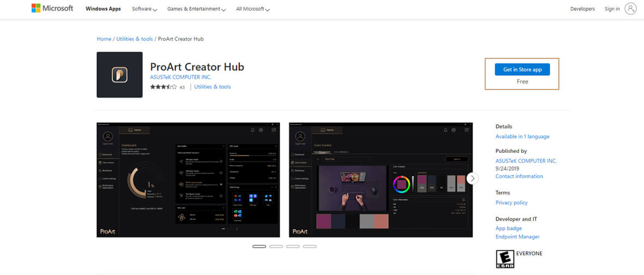Image resolution: width=644 pixels, height=275 pixels.
Task: Click the ESRB Everyone rating icon
Action: click(x=505, y=259)
